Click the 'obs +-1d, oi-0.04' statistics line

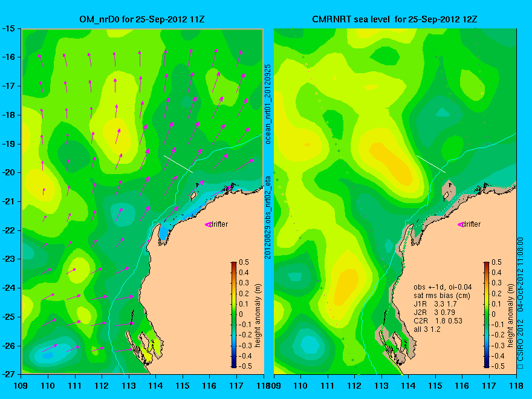click(x=443, y=287)
